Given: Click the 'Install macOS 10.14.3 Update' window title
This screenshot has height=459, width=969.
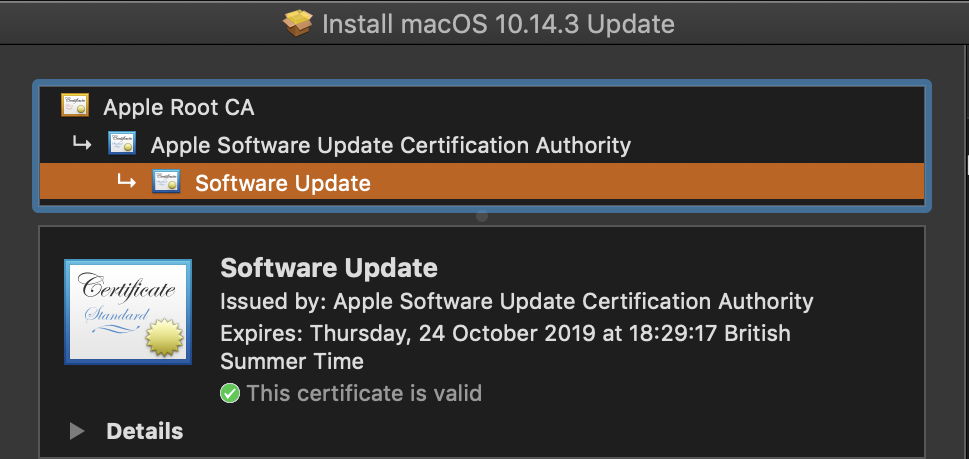Looking at the screenshot, I should click(x=498, y=23).
